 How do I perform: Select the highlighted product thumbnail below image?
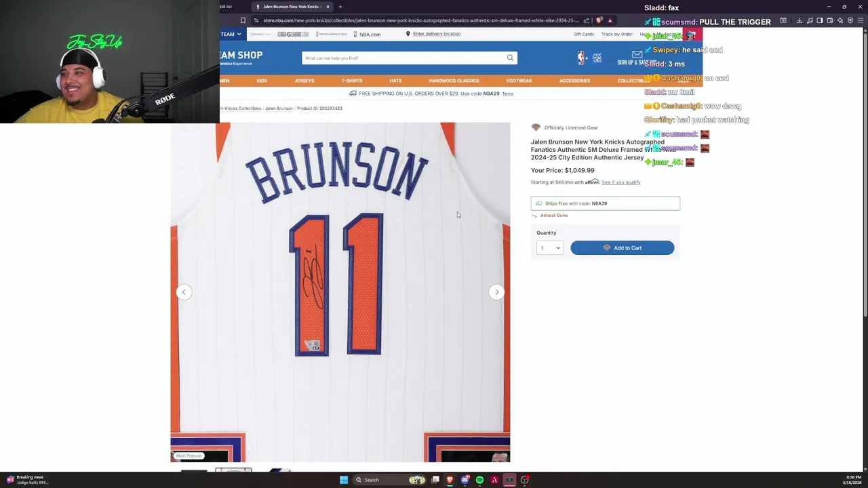click(233, 470)
